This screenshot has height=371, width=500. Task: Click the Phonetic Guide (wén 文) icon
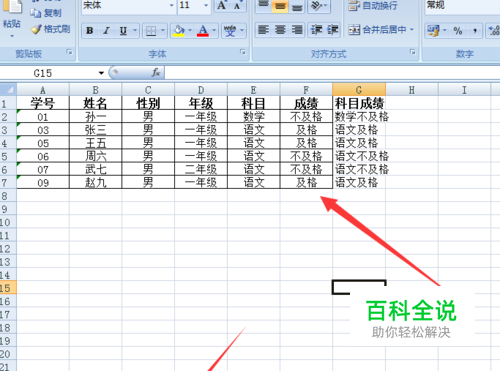pyautogui.click(x=230, y=31)
